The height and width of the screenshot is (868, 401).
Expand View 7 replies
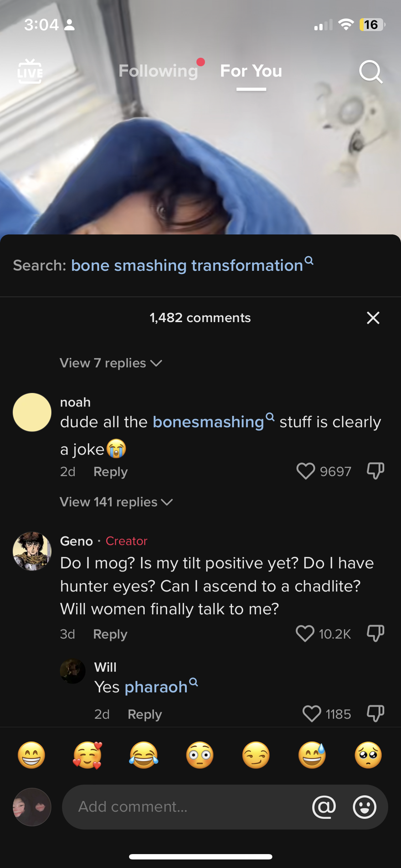(x=111, y=363)
